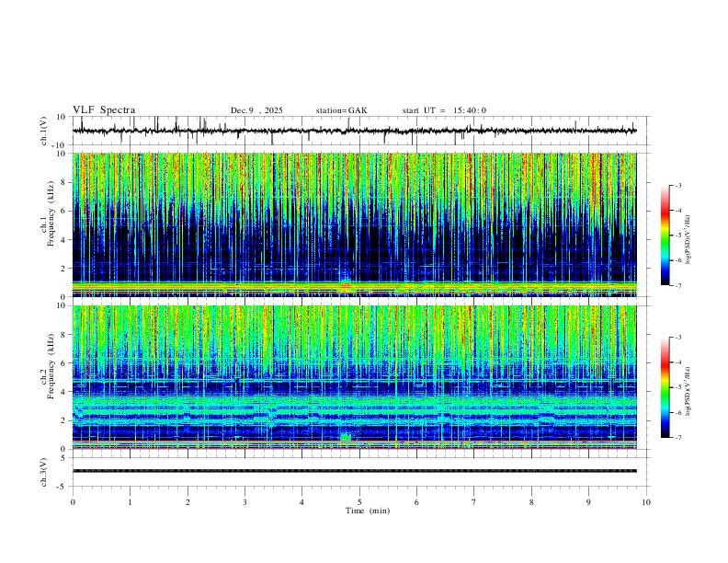Click the "-7" label on the upper color bar
The width and height of the screenshot is (728, 563).
[x=677, y=285]
